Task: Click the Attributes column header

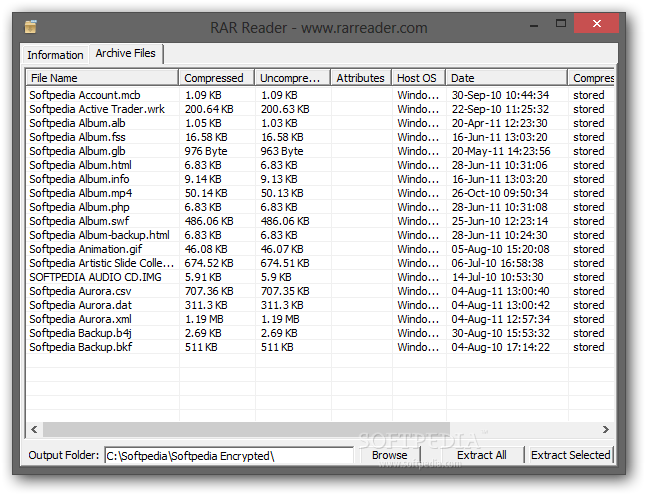Action: coord(361,78)
